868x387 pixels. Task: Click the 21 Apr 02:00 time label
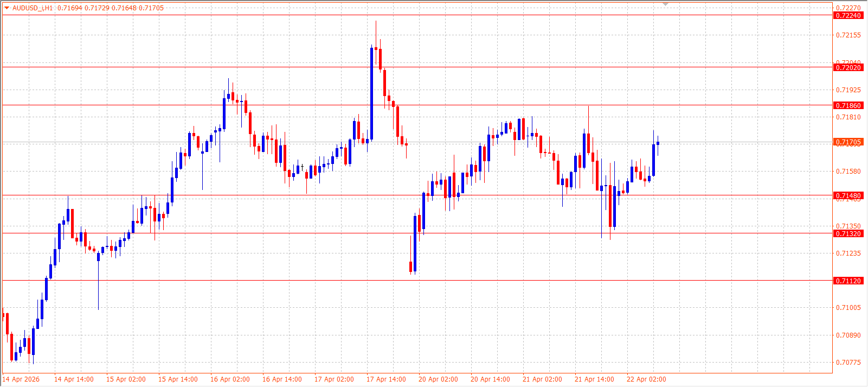coord(542,379)
